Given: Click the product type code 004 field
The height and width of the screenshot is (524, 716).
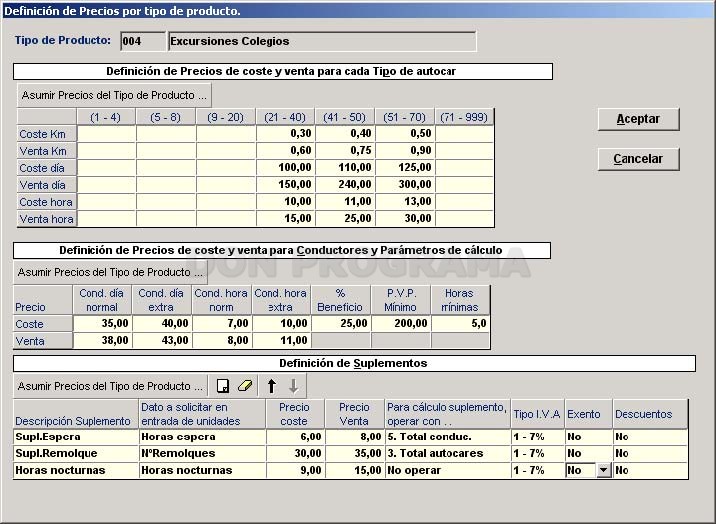Looking at the screenshot, I should tap(143, 42).
